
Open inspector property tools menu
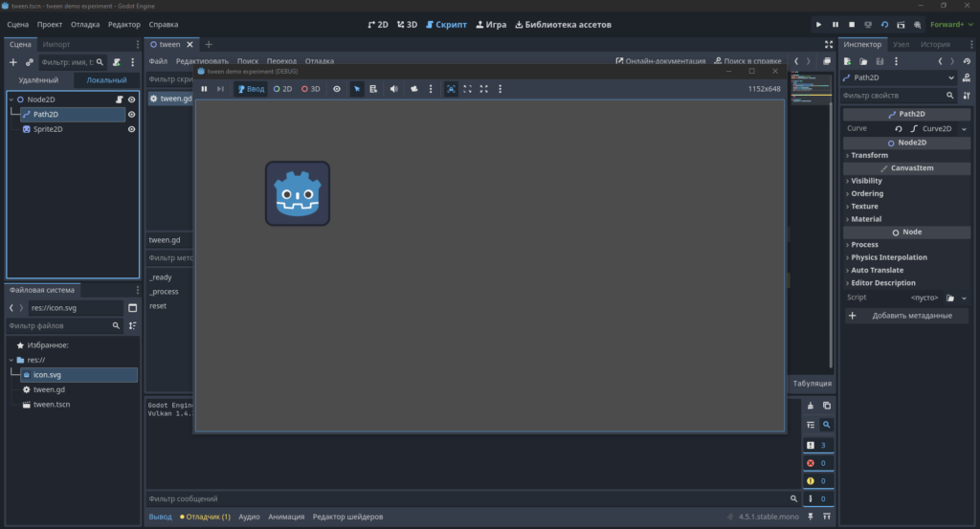(967, 96)
